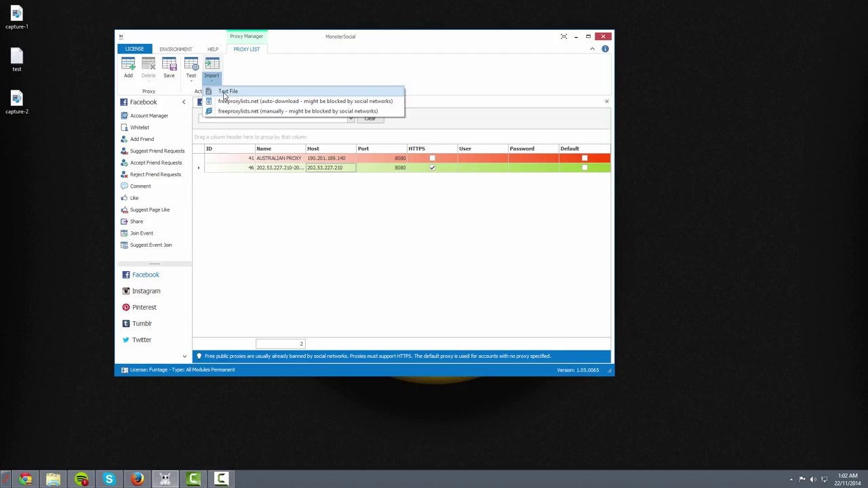Image resolution: width=868 pixels, height=488 pixels.
Task: Select the capture-1 desktop icon
Action: pyautogui.click(x=17, y=18)
